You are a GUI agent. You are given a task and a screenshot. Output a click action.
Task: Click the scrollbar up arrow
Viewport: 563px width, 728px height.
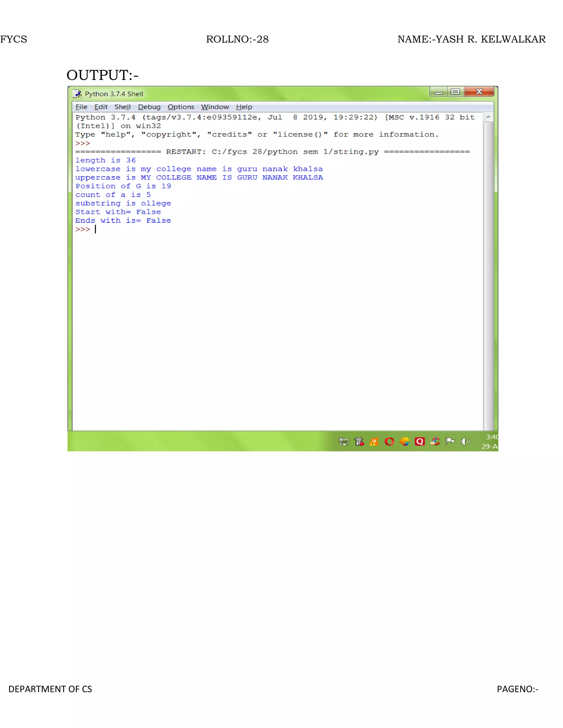(488, 117)
